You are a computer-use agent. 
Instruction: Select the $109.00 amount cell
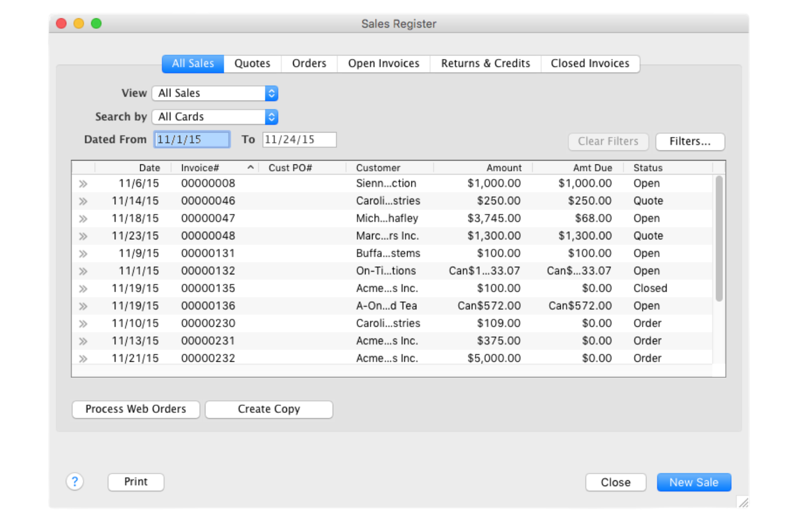coord(499,323)
